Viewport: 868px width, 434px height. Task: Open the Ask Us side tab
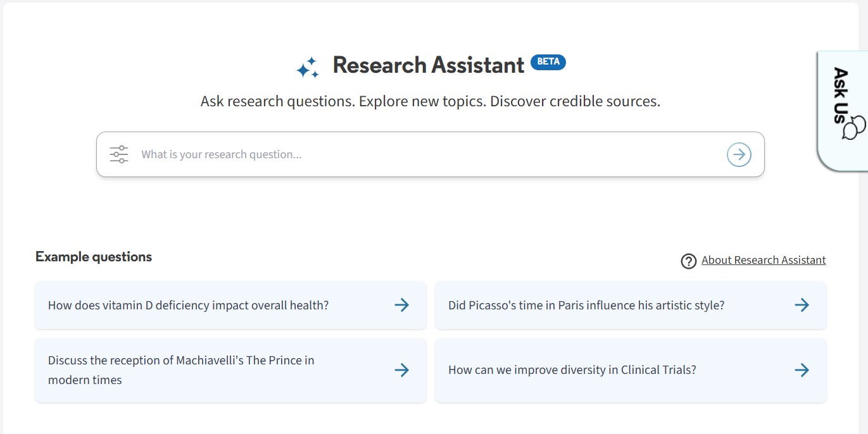pyautogui.click(x=842, y=101)
